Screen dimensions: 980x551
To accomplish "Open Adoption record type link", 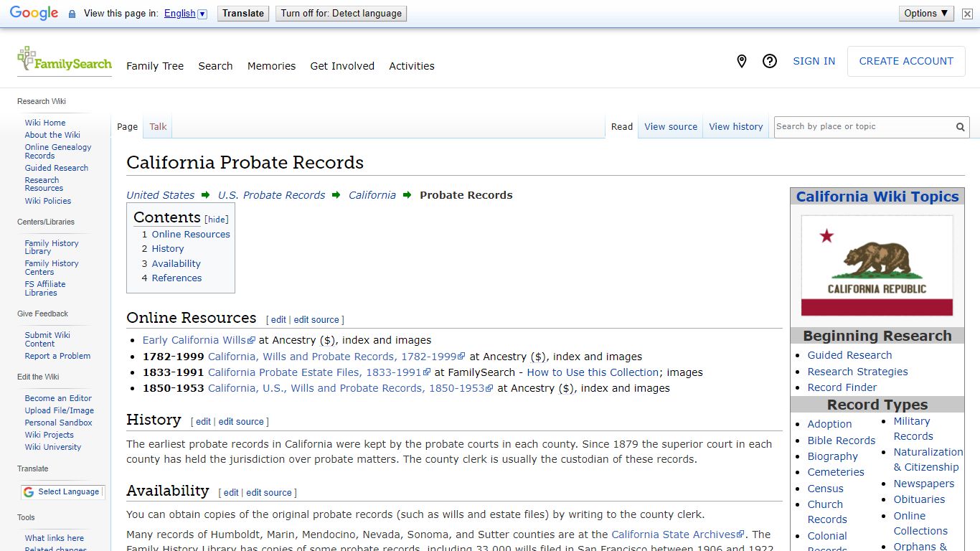I will point(829,424).
